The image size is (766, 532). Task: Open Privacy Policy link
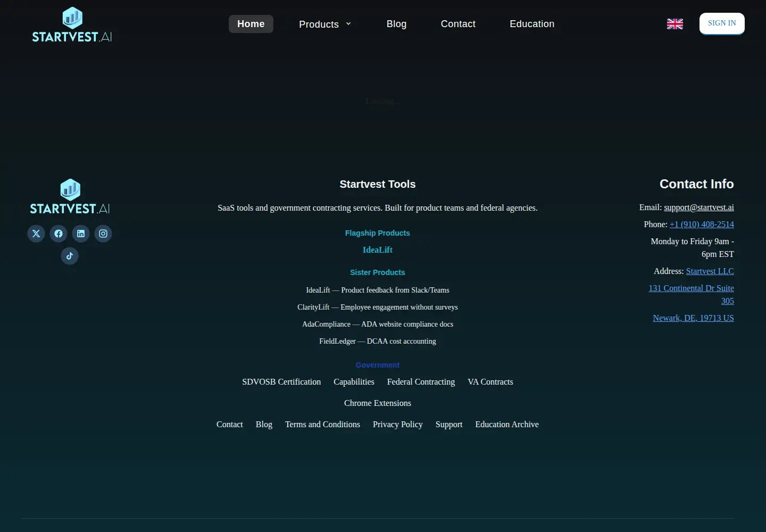point(398,425)
